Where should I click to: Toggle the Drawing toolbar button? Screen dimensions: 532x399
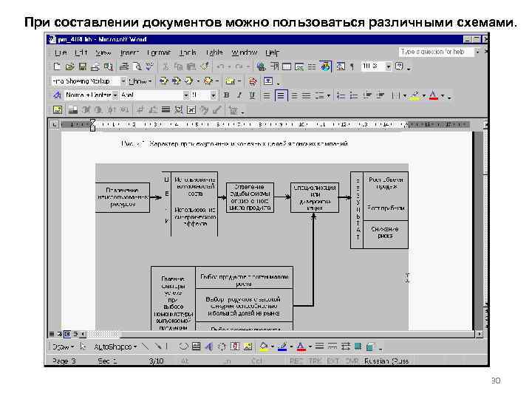[x=324, y=66]
